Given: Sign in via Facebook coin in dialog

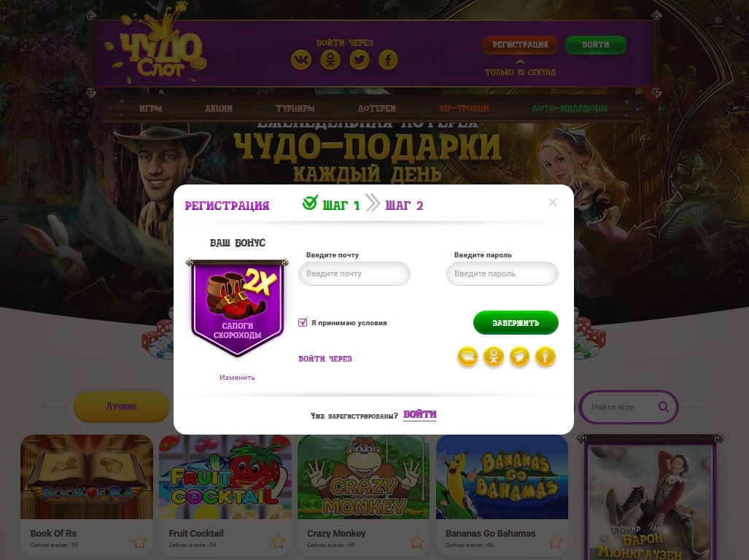Looking at the screenshot, I should (545, 357).
